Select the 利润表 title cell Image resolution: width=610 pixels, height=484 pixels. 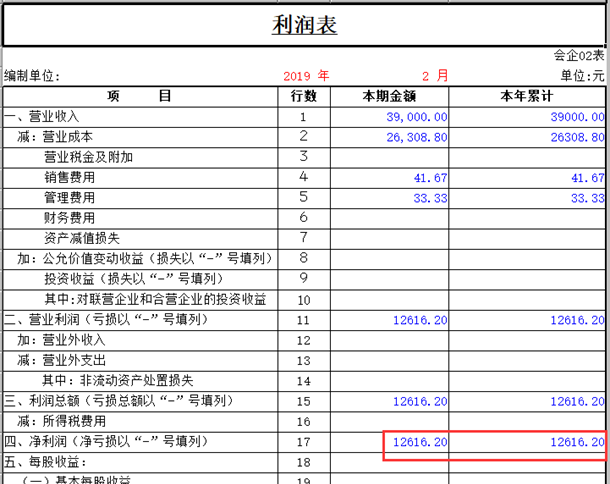coord(304,25)
